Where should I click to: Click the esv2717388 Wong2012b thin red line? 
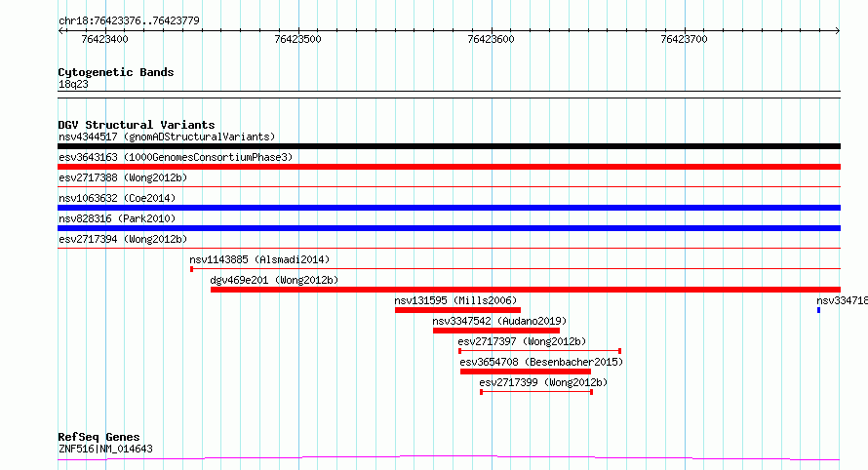pos(449,187)
